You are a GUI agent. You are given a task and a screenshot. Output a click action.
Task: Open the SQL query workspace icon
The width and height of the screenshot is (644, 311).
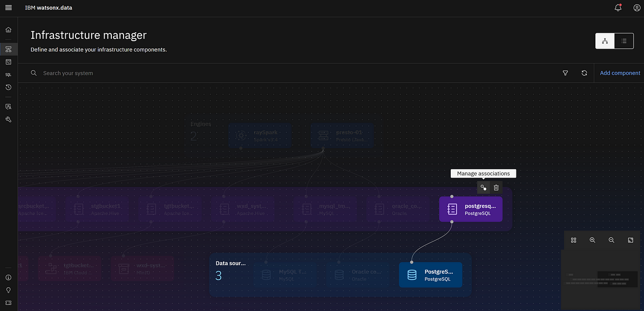[x=8, y=75]
